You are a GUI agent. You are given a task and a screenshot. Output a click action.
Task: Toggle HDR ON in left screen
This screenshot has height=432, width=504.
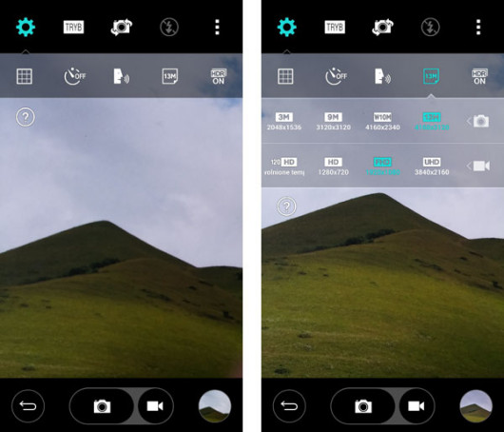[x=219, y=76]
